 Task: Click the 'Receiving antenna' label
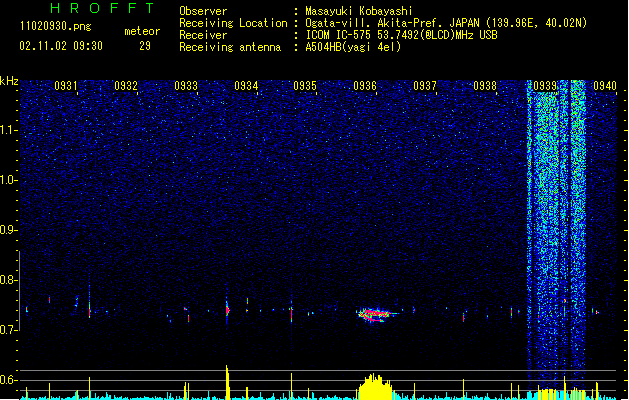click(x=230, y=47)
